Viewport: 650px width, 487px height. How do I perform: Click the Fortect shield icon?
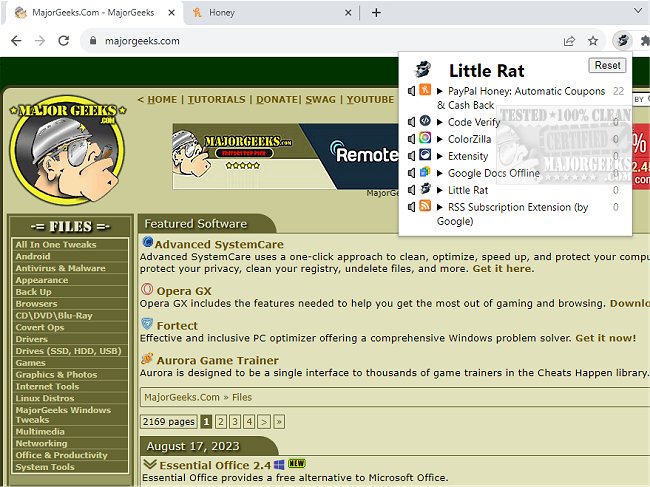coord(147,324)
